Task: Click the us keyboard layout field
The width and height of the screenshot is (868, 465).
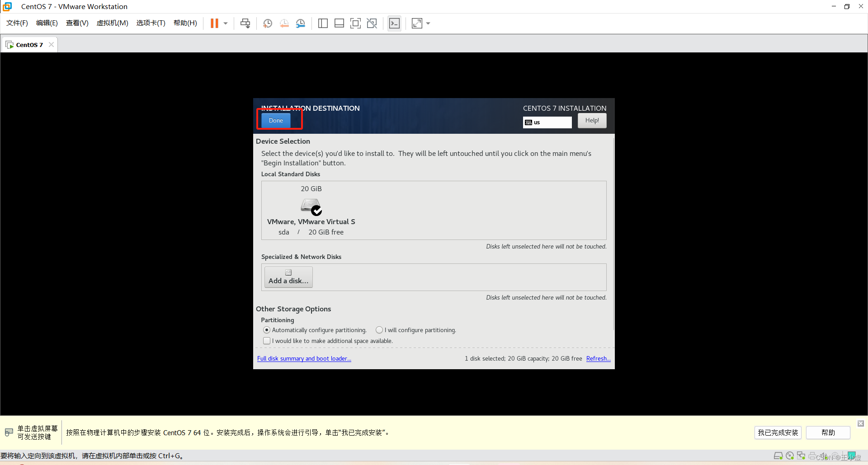Action: click(547, 122)
